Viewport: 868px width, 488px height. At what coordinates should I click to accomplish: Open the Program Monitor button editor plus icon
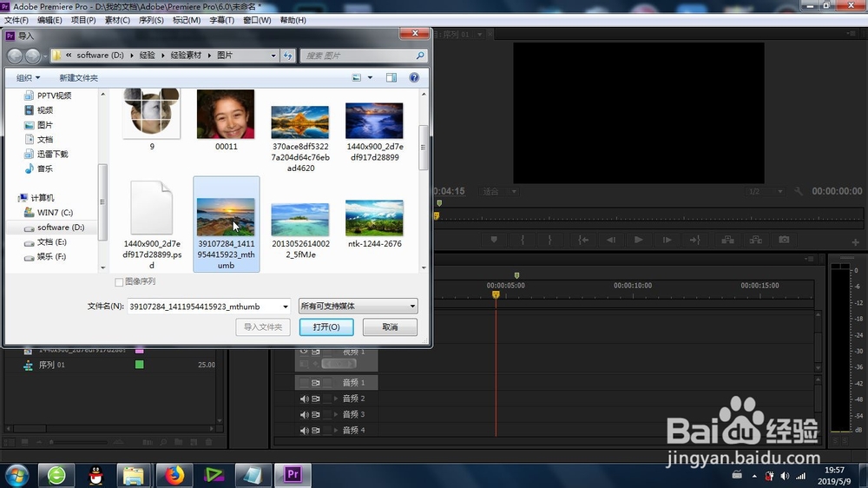click(x=855, y=242)
